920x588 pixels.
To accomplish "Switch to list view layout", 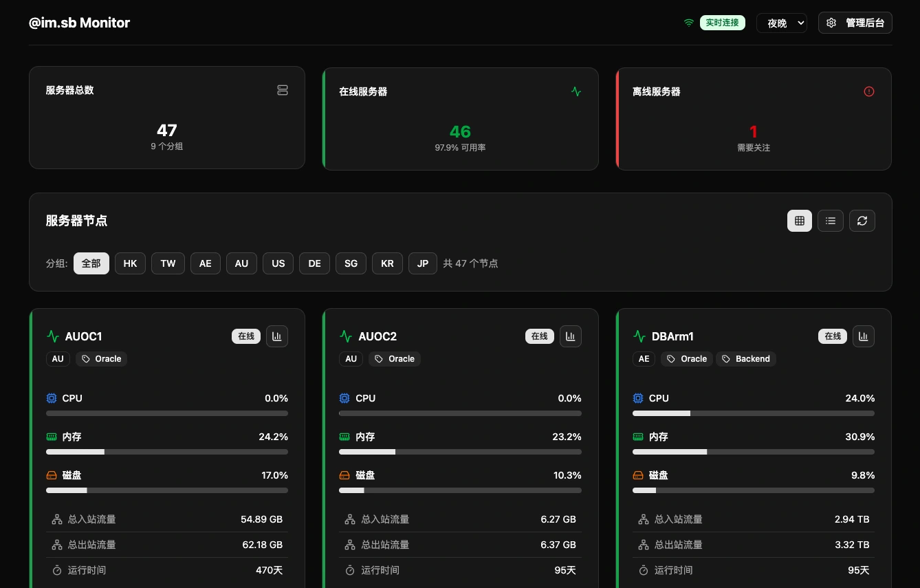I will point(831,221).
